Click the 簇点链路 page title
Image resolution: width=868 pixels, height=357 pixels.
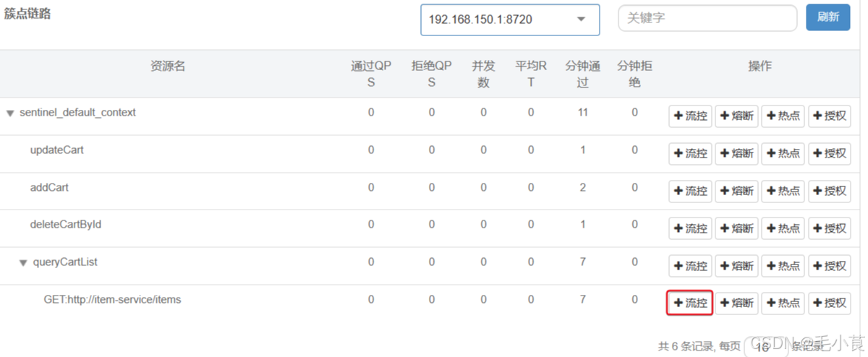[27, 14]
